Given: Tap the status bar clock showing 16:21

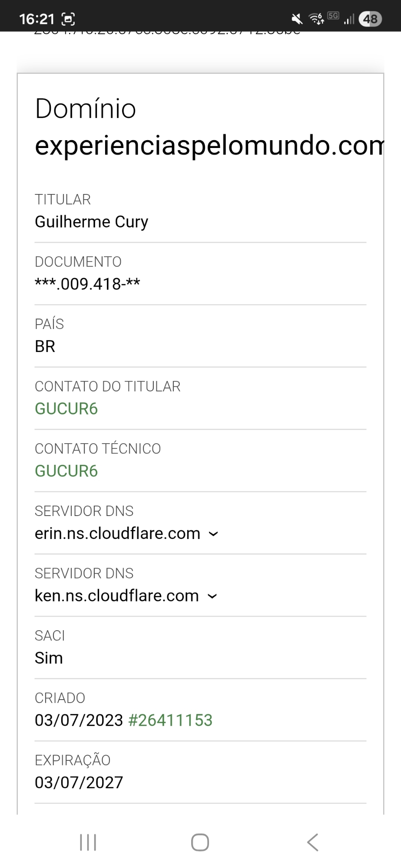Looking at the screenshot, I should [x=37, y=19].
